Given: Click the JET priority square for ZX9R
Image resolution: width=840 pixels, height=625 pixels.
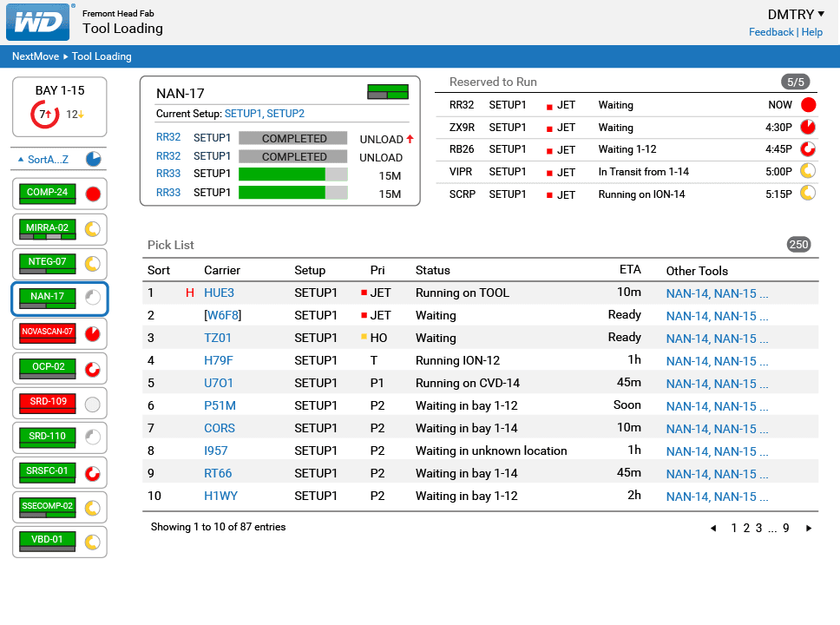Looking at the screenshot, I should click(549, 127).
